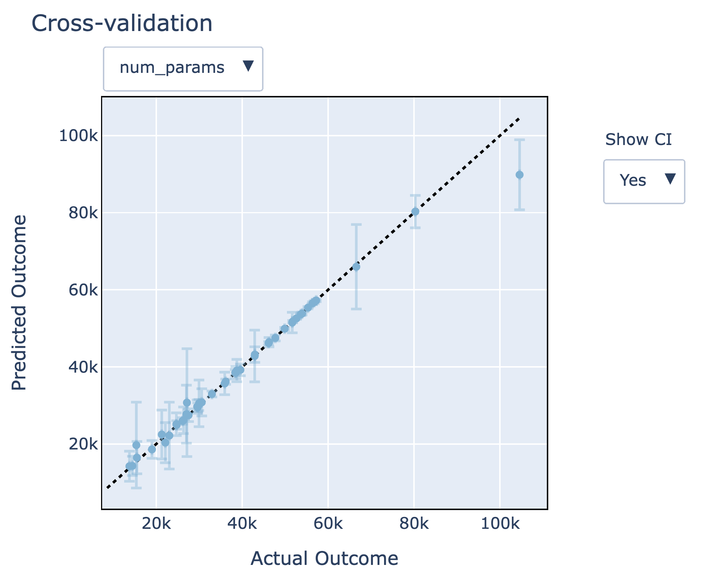Open the num_params metric dropdown

[x=183, y=69]
